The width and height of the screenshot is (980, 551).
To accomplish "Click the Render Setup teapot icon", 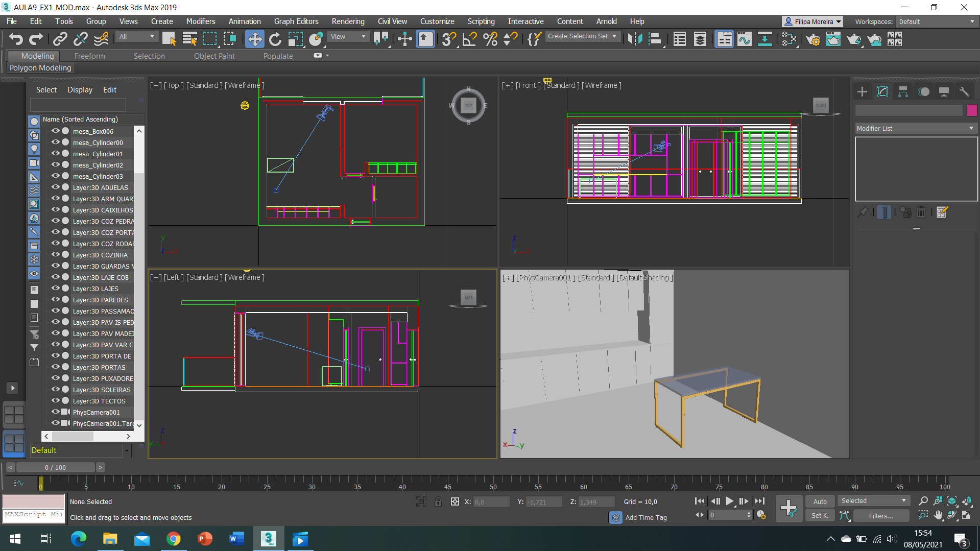I will [x=813, y=39].
